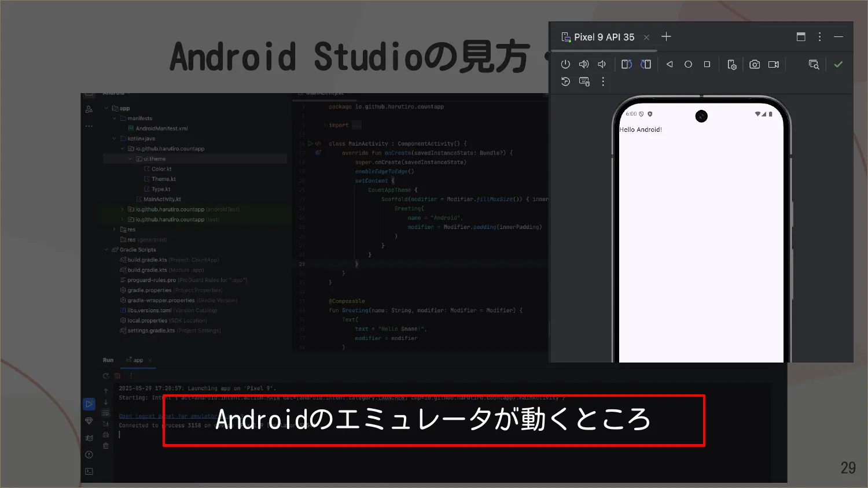Screen dimensions: 868x488
Task: Open the Logcat cat-face tool window icon
Action: coord(89,438)
